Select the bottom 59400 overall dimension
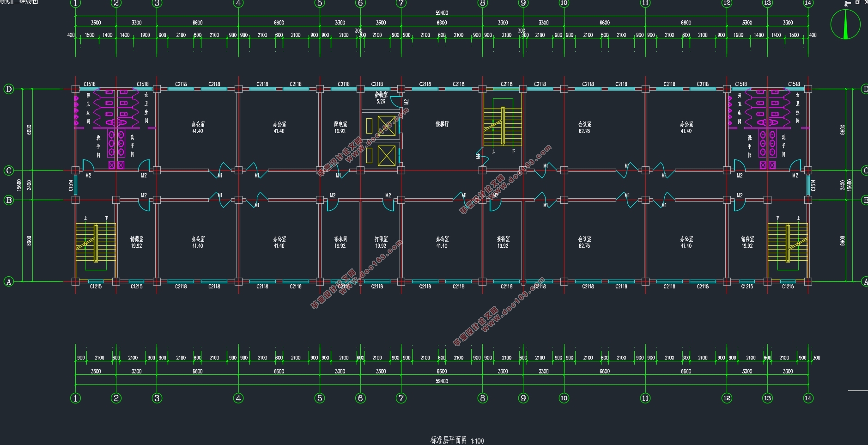Image resolution: width=868 pixels, height=445 pixels. click(x=442, y=381)
